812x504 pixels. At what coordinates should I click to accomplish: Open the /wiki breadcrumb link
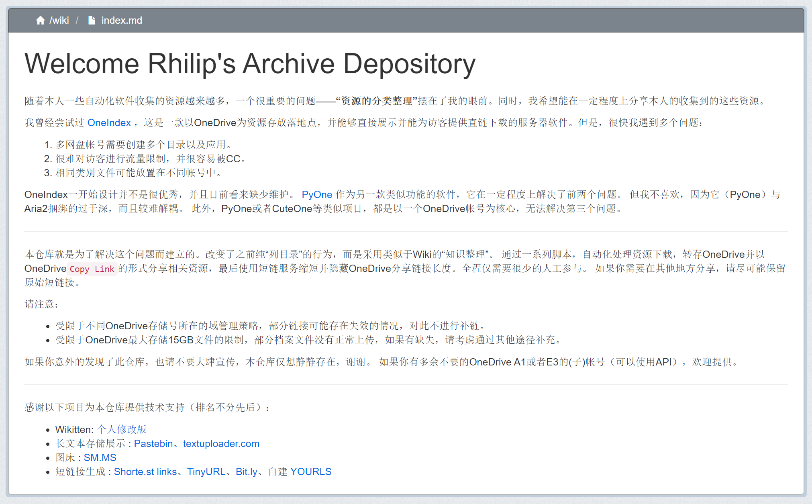click(x=59, y=20)
